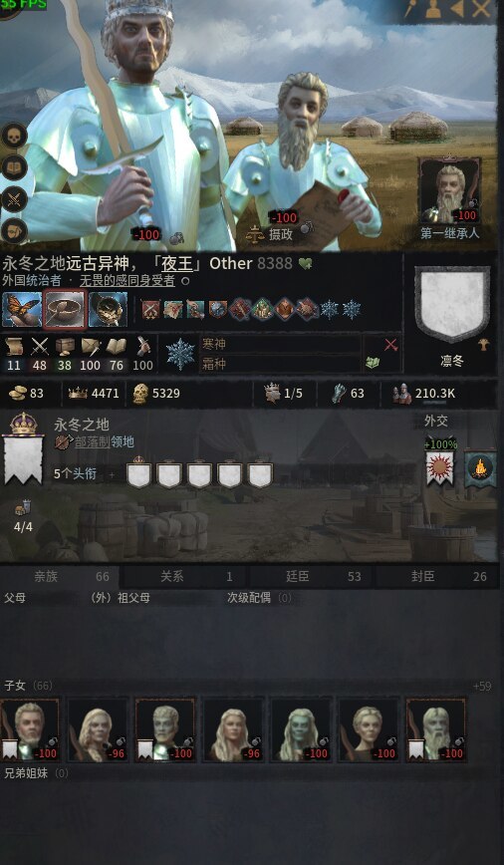504x865 pixels.
Task: Select the snowflake faith icon
Action: [180, 354]
